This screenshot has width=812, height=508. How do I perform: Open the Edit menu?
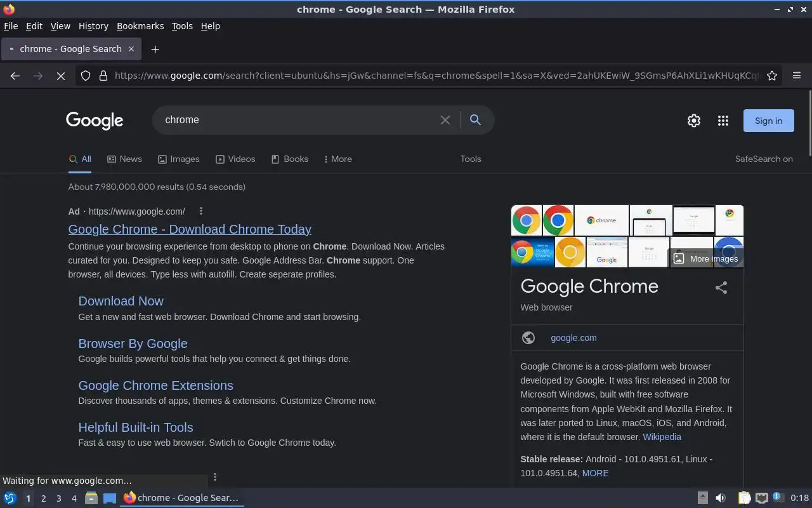pyautogui.click(x=34, y=26)
